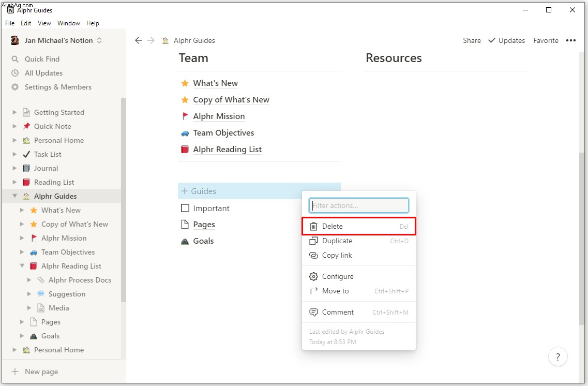
Task: Open the Jan Michael's Notion workspace switcher chevron
Action: (99, 40)
